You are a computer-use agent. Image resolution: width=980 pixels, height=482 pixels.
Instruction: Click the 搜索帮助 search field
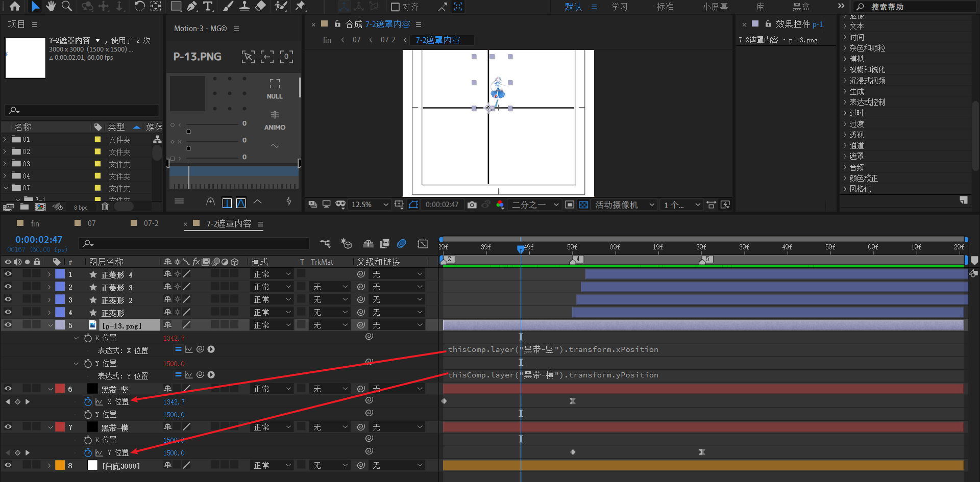coord(914,7)
